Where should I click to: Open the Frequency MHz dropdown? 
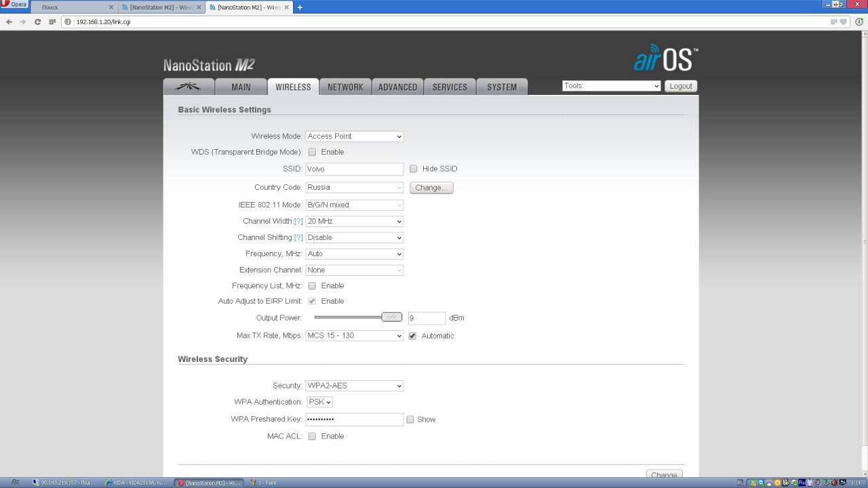click(x=355, y=254)
